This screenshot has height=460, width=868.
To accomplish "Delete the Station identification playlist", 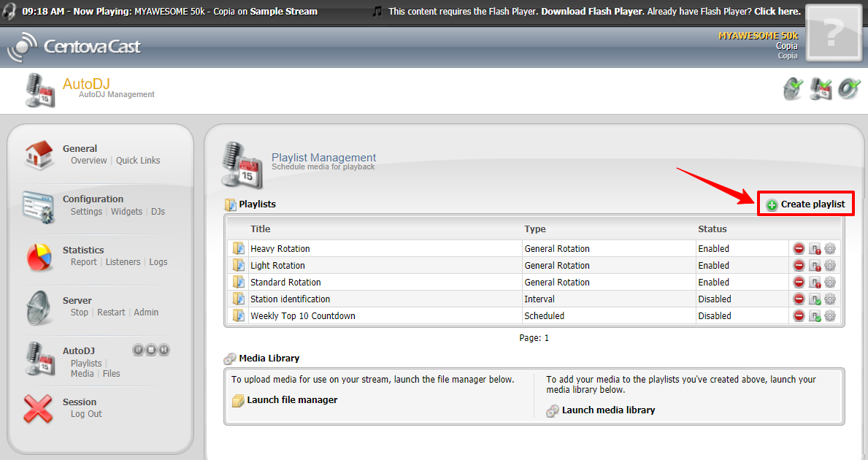I will 799,299.
